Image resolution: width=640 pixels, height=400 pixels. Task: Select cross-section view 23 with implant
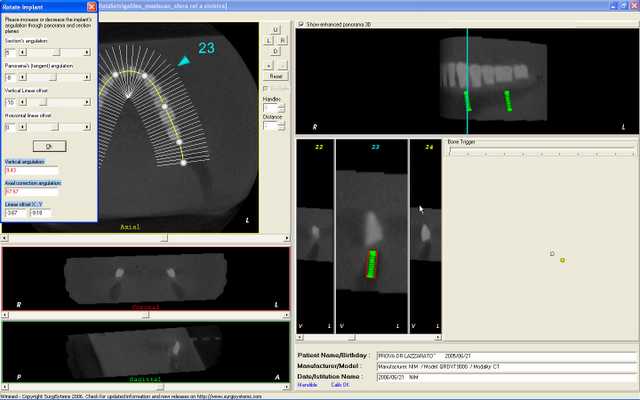coord(371,236)
